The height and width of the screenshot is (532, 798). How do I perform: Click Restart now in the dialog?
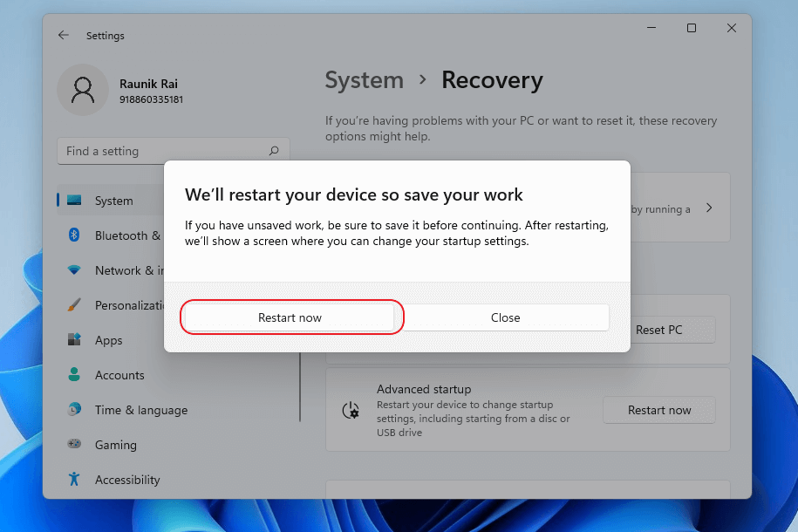tap(290, 317)
